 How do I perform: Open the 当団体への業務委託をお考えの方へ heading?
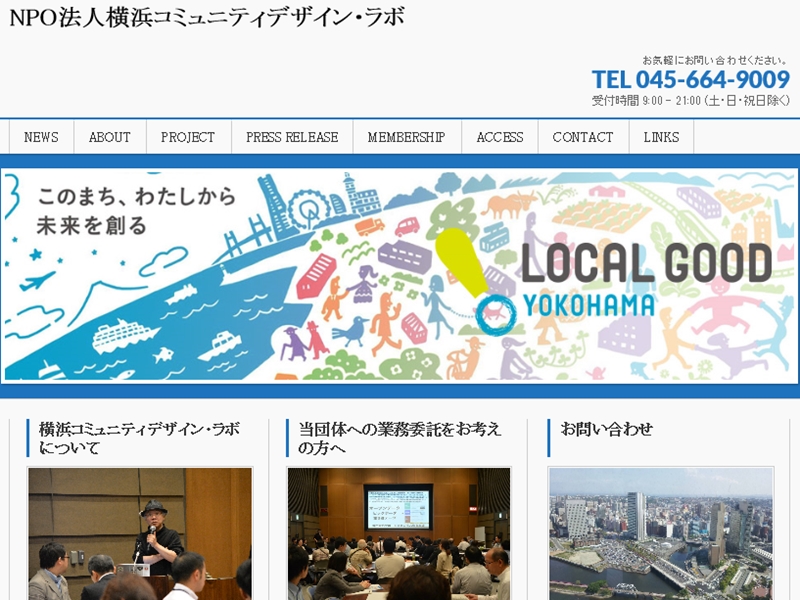400,438
